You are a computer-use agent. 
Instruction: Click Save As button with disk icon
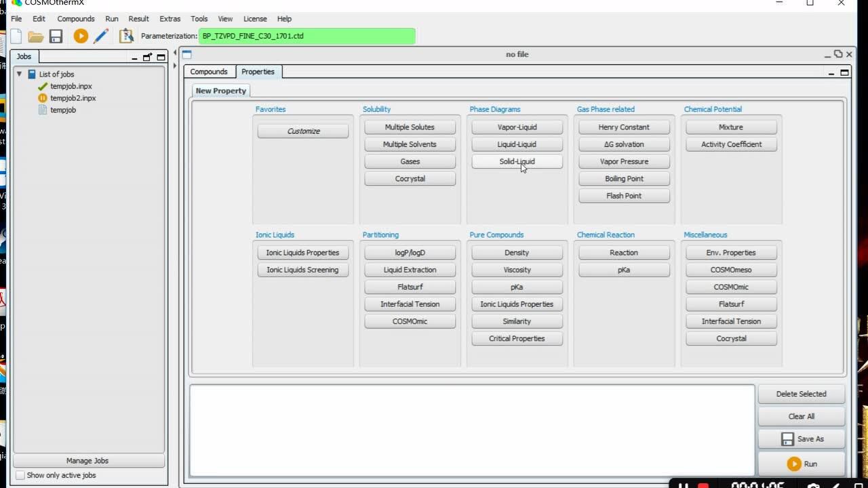coord(801,439)
